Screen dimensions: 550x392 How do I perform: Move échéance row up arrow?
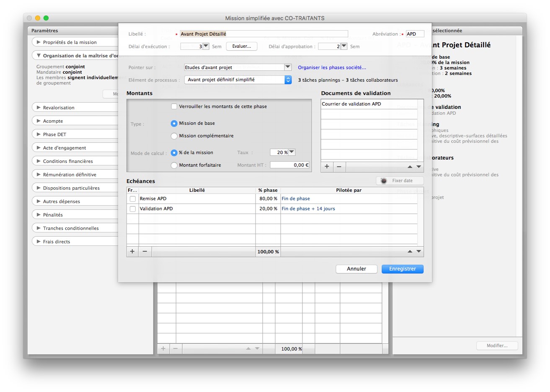click(410, 251)
